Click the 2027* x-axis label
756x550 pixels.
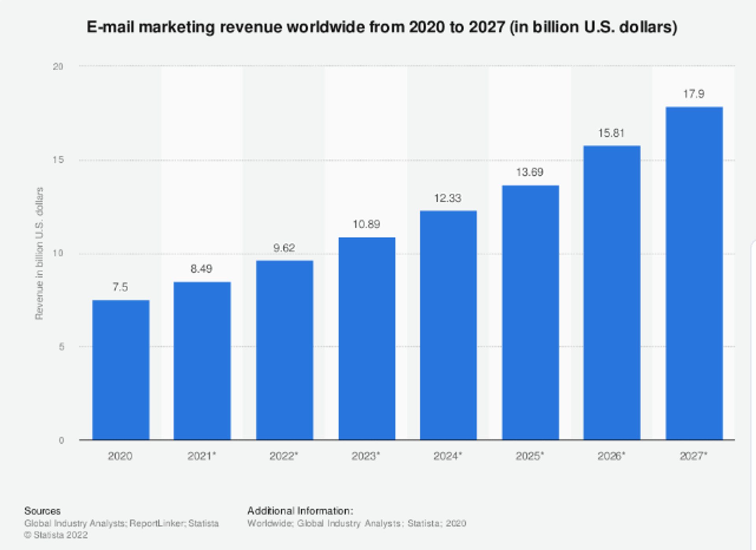693,456
